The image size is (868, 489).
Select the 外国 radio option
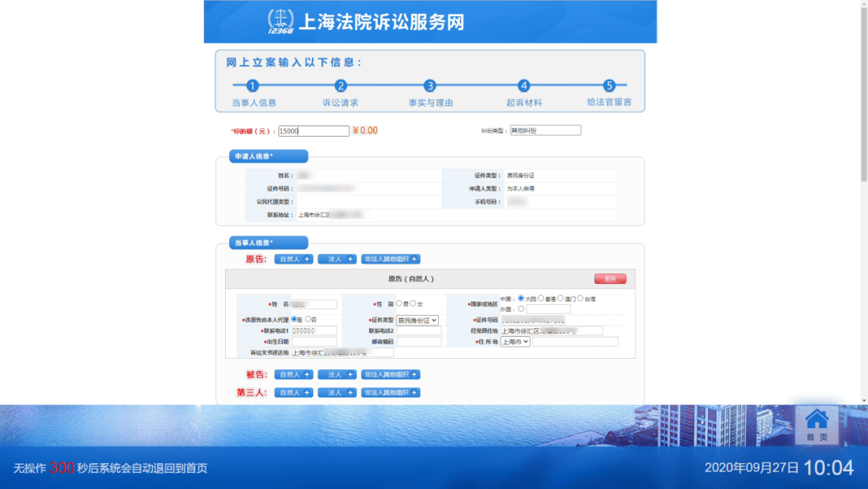(x=521, y=309)
